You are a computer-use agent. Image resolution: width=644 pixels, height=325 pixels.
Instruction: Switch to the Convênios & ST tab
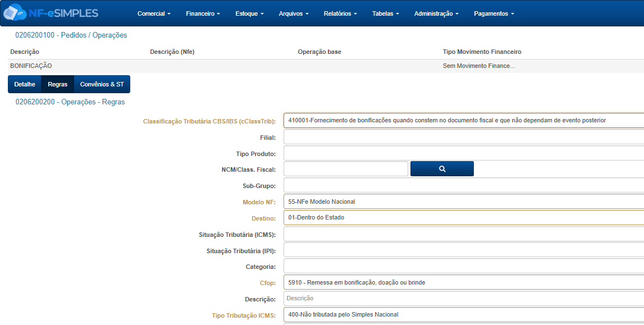[102, 84]
